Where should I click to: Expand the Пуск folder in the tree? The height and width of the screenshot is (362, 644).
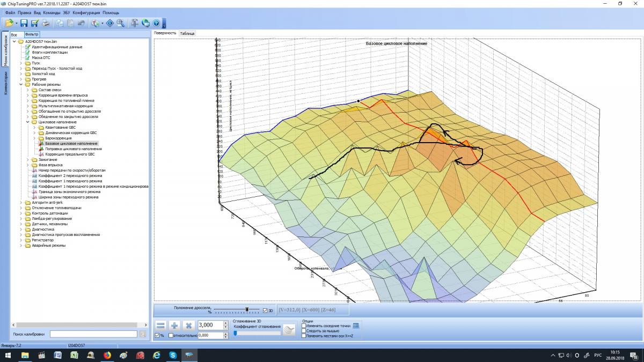[x=21, y=63]
